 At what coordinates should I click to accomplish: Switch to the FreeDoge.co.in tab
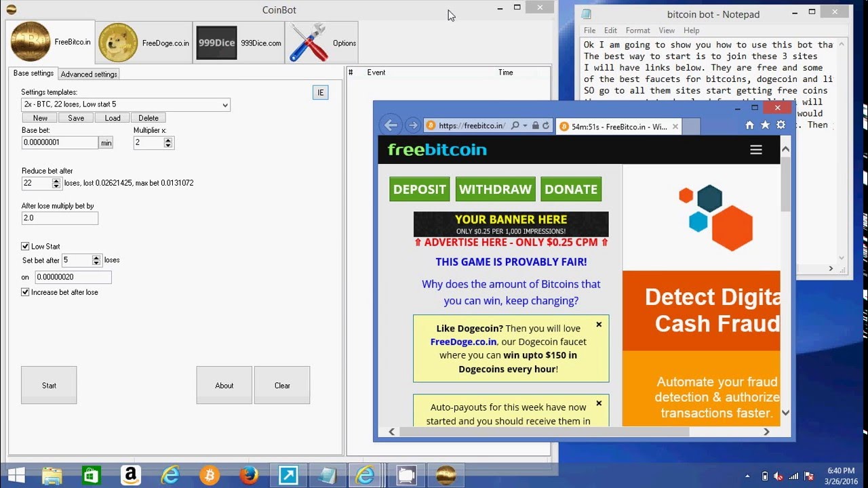[143, 43]
